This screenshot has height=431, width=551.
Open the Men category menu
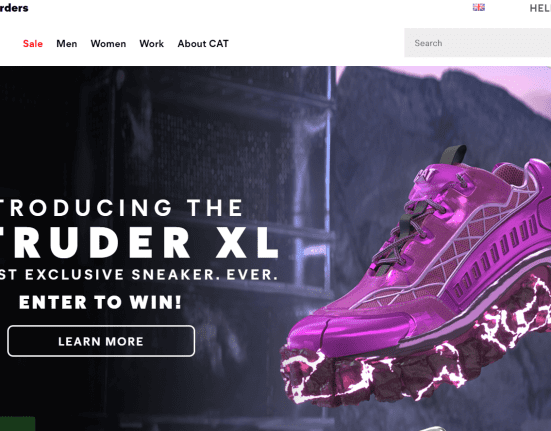(x=67, y=44)
